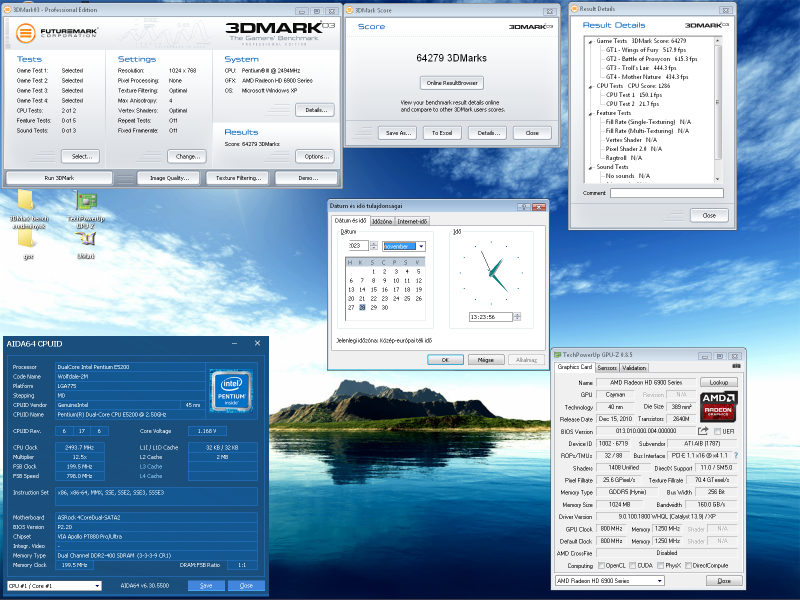The image size is (800, 600).
Task: Switch to the Időzóna tab
Action: [382, 221]
